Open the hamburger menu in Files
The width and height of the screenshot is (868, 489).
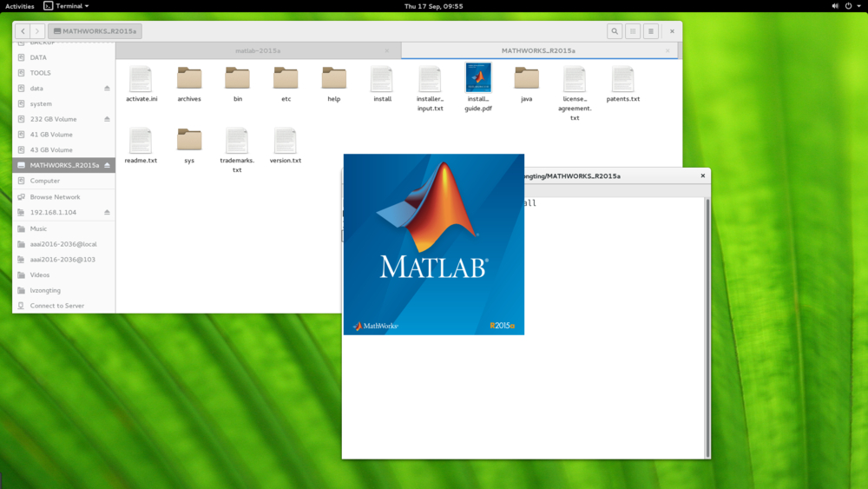tap(651, 31)
